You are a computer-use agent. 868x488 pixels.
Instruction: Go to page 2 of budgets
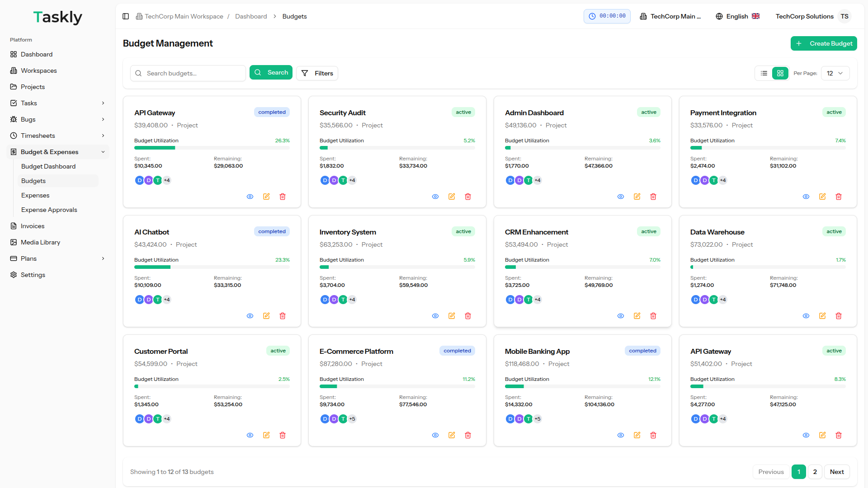pos(815,472)
